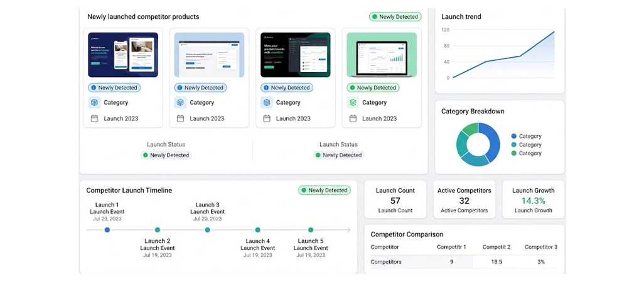Click the calendar icon on the phone-mockup card
This screenshot has width=644, height=292.
click(x=94, y=118)
